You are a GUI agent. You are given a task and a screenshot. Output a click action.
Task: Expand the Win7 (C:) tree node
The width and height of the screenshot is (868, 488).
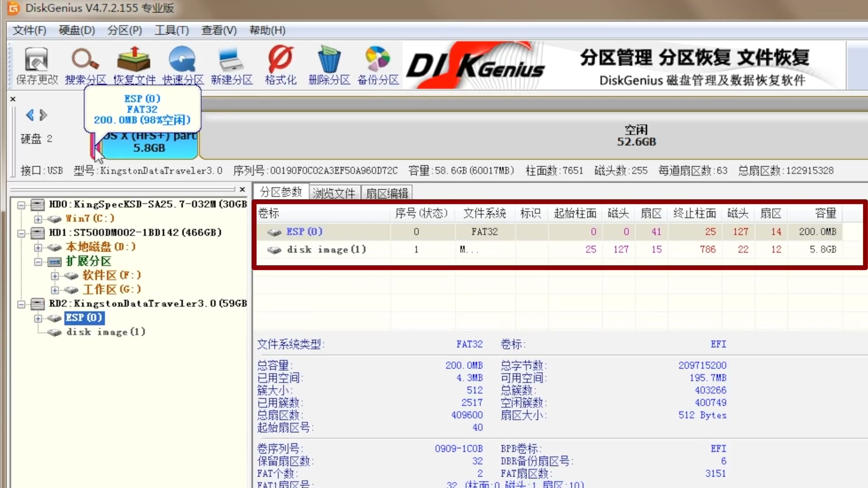38,219
